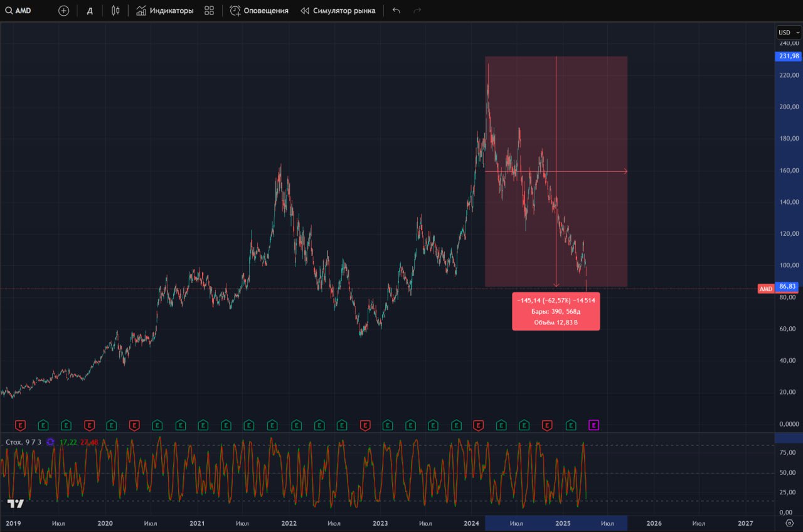Launch Симулятор рынка replay mode
Image resolution: width=803 pixels, height=532 pixels.
(338, 11)
